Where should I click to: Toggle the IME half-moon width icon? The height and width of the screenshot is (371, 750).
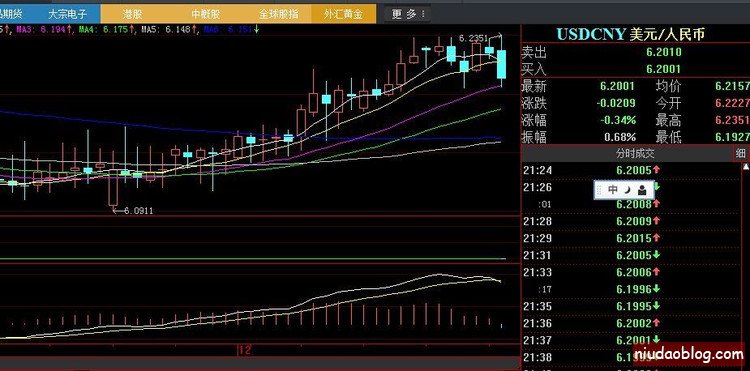(627, 190)
